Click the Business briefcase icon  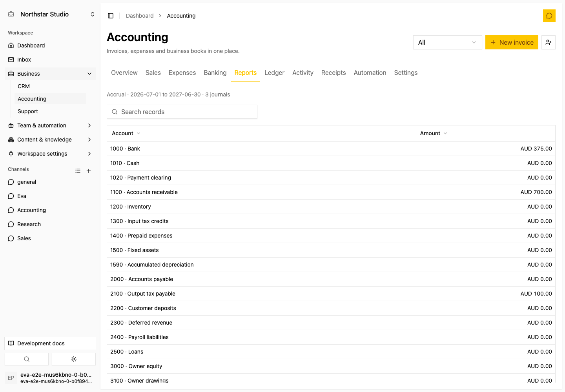click(x=11, y=74)
